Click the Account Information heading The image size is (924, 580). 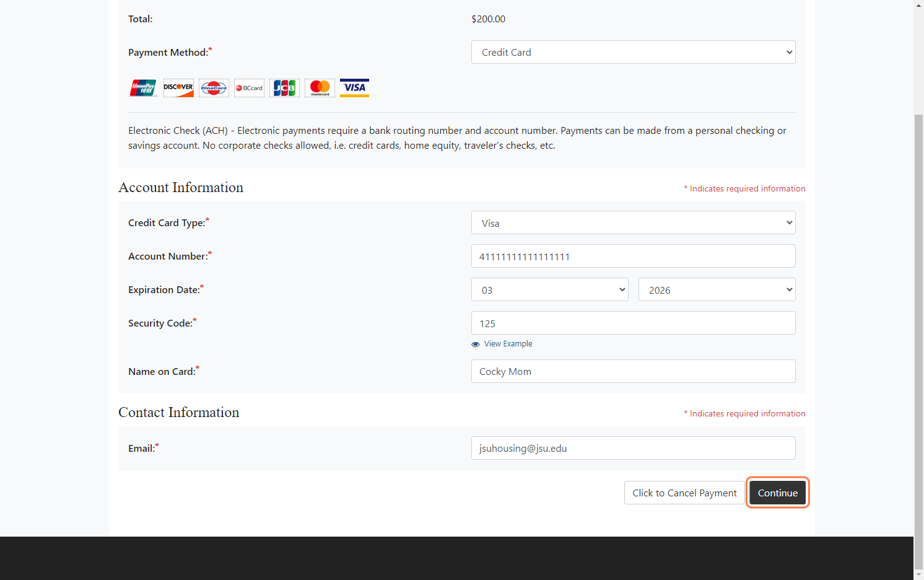click(181, 188)
